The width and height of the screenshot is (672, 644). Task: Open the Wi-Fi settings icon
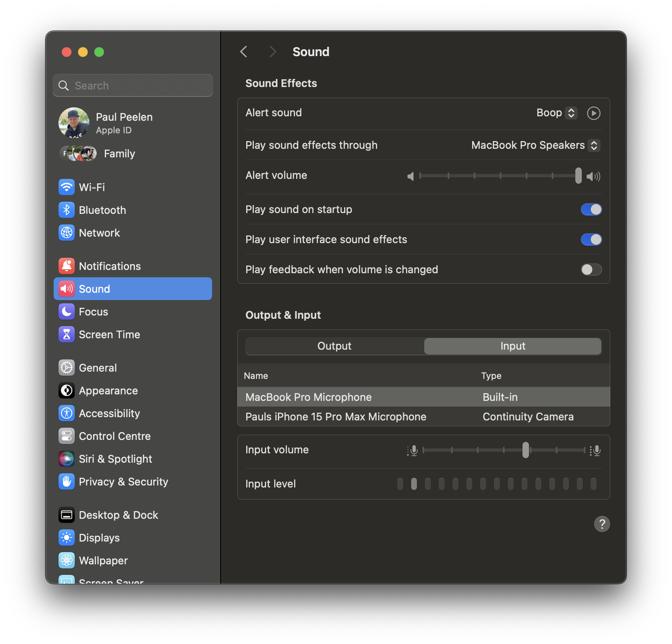tap(66, 187)
